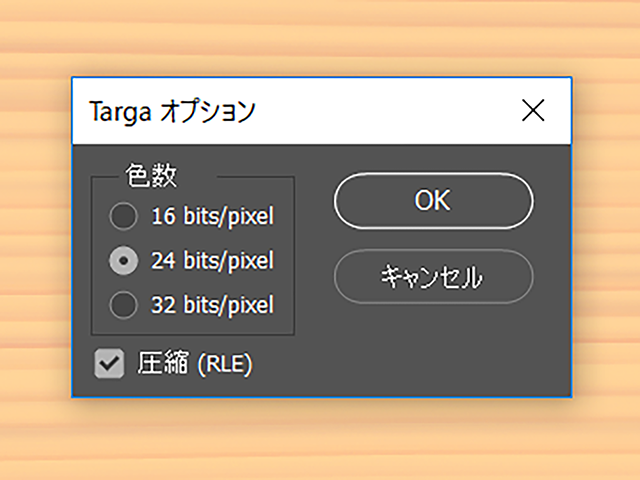Click the Targa オプション title bar text

click(x=172, y=111)
